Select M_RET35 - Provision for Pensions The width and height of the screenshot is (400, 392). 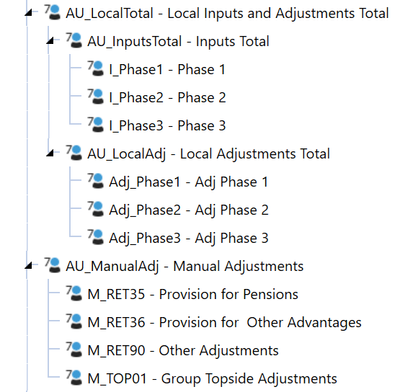coord(193,294)
